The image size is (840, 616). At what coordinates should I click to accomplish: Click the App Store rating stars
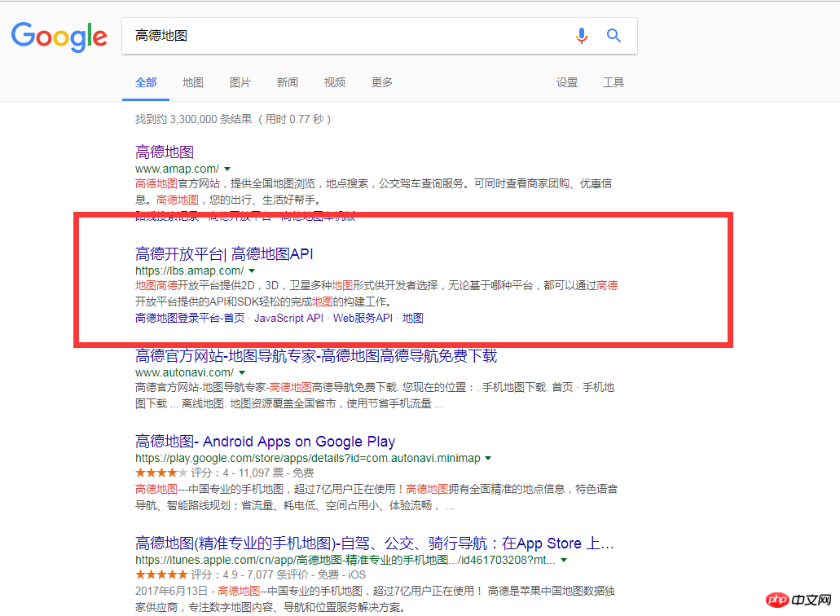pos(161,574)
